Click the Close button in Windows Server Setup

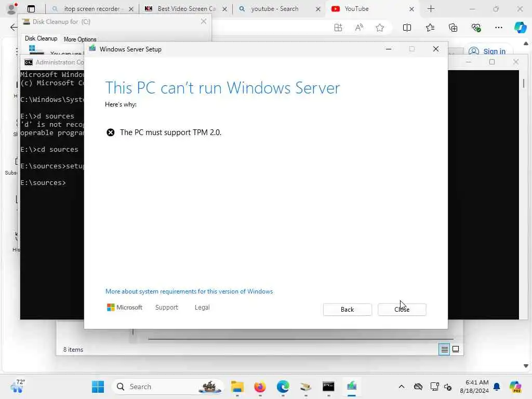(402, 310)
